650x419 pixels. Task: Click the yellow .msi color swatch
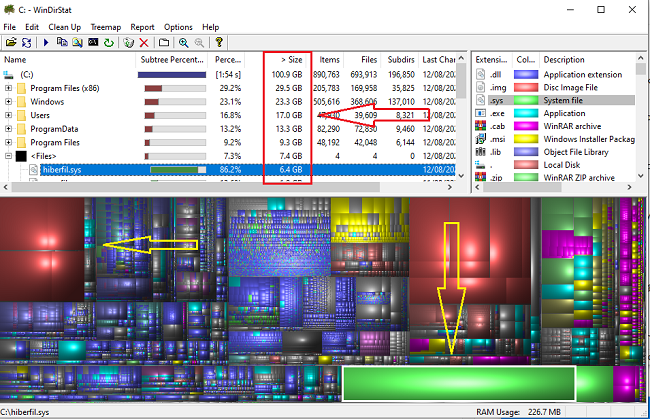tap(526, 139)
